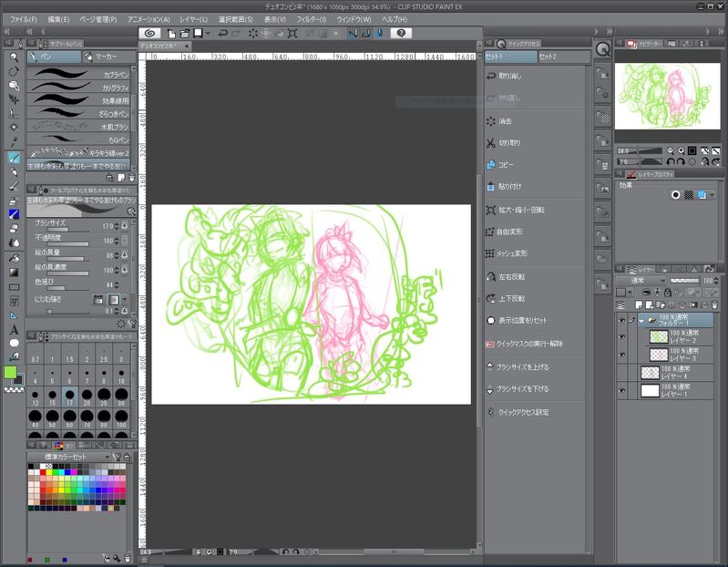Click the Scale/Rotate transform icon in the command bar
The width and height of the screenshot is (728, 567).
coord(292,34)
